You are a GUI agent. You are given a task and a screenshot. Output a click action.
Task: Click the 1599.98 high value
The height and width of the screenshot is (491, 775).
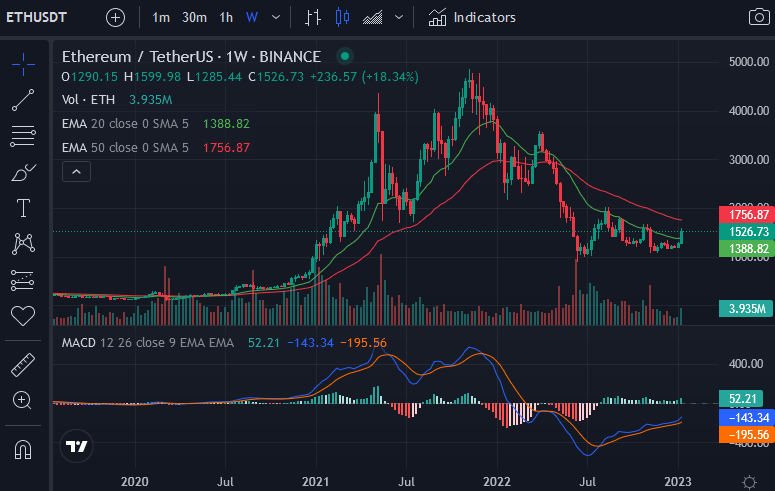click(x=157, y=77)
